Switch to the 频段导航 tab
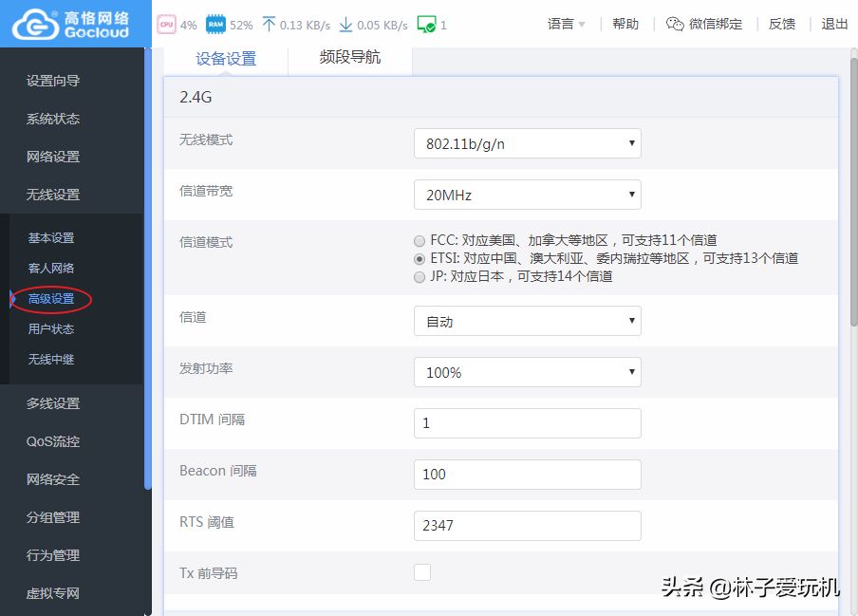858x616 pixels. pyautogui.click(x=349, y=58)
